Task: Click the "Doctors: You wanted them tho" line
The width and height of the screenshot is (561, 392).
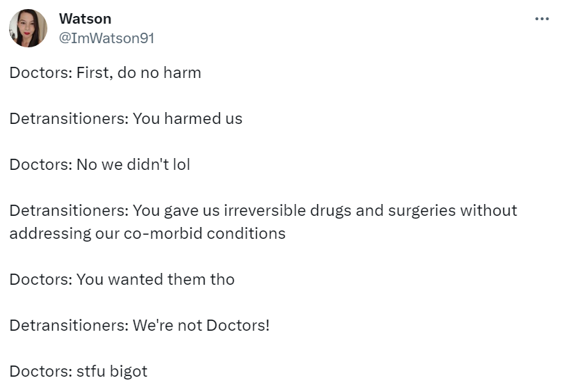Action: pos(122,279)
